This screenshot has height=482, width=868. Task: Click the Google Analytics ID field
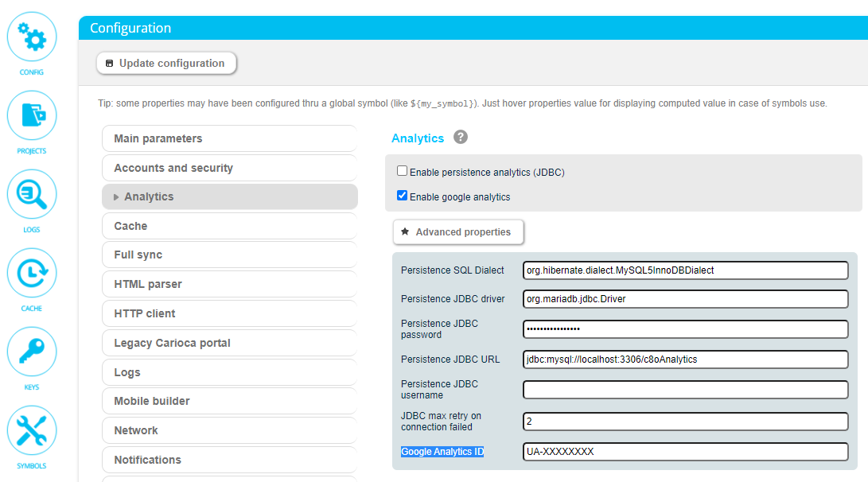[x=685, y=452]
